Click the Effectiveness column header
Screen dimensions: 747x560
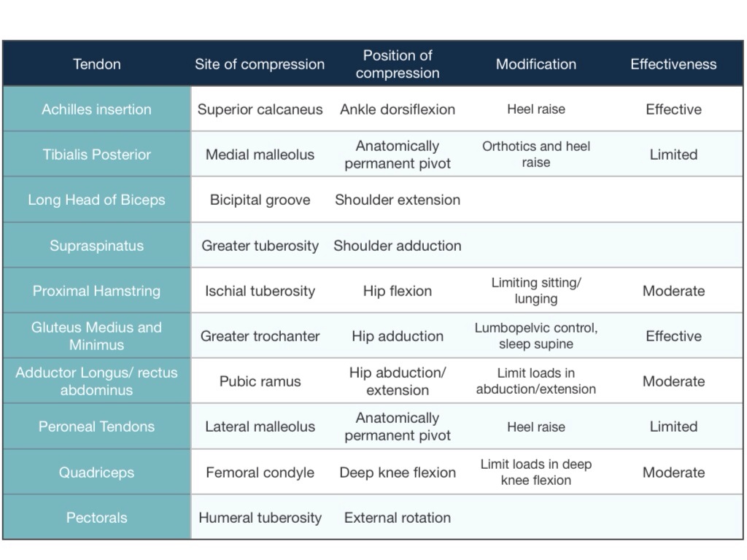click(x=673, y=64)
